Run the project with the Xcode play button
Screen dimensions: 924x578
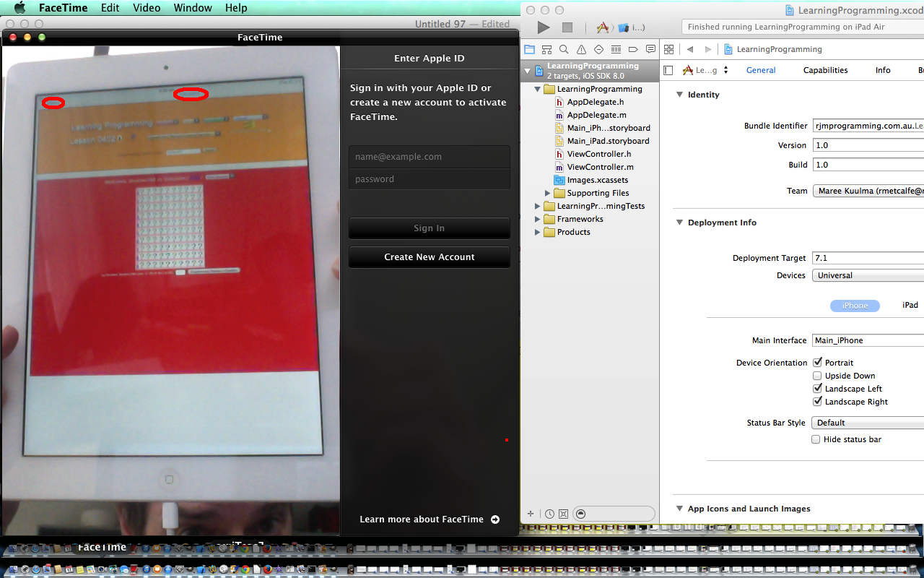point(544,27)
